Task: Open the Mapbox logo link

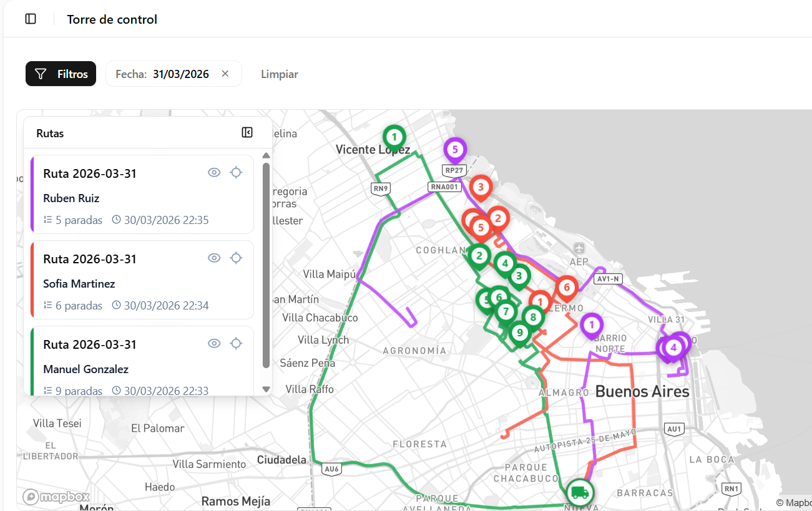Action: click(56, 497)
